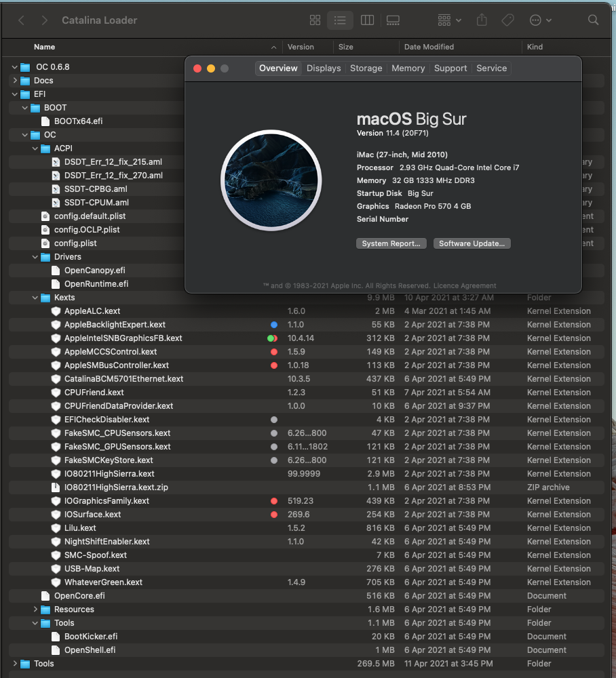The image size is (616, 678).
Task: Select the DSDT_Err_12_fix_215.aml file icon
Action: [56, 162]
